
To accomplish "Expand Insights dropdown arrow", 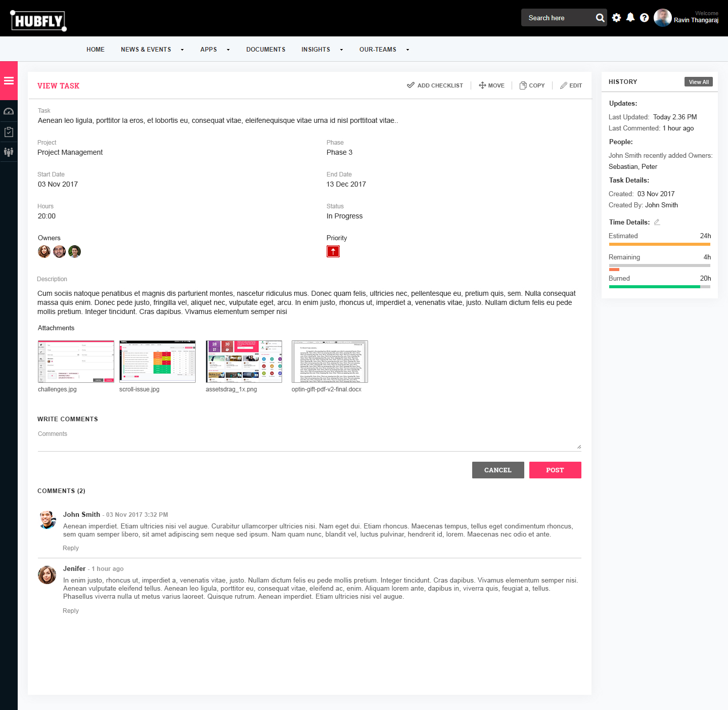I will (x=341, y=50).
